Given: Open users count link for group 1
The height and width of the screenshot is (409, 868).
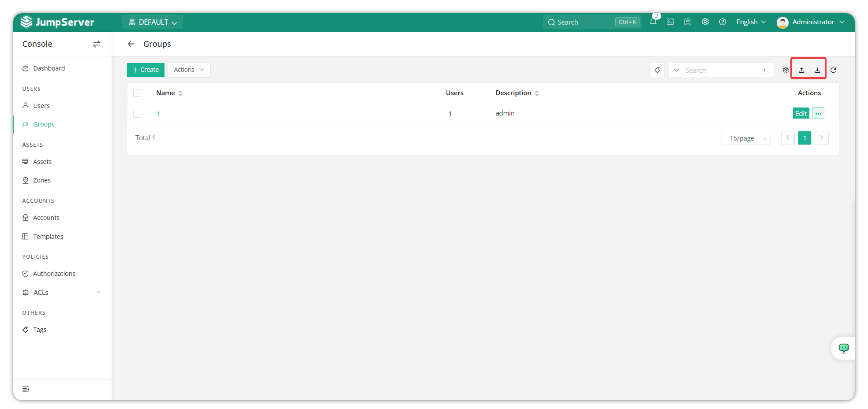Looking at the screenshot, I should (x=450, y=114).
